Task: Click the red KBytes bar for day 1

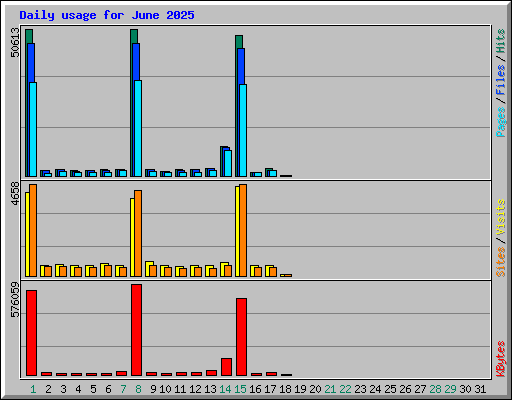Action: coord(31,333)
